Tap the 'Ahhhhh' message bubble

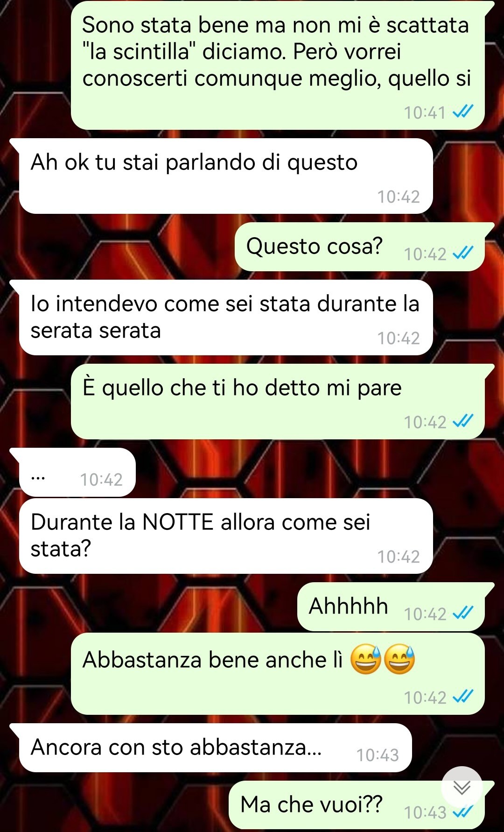(x=391, y=607)
